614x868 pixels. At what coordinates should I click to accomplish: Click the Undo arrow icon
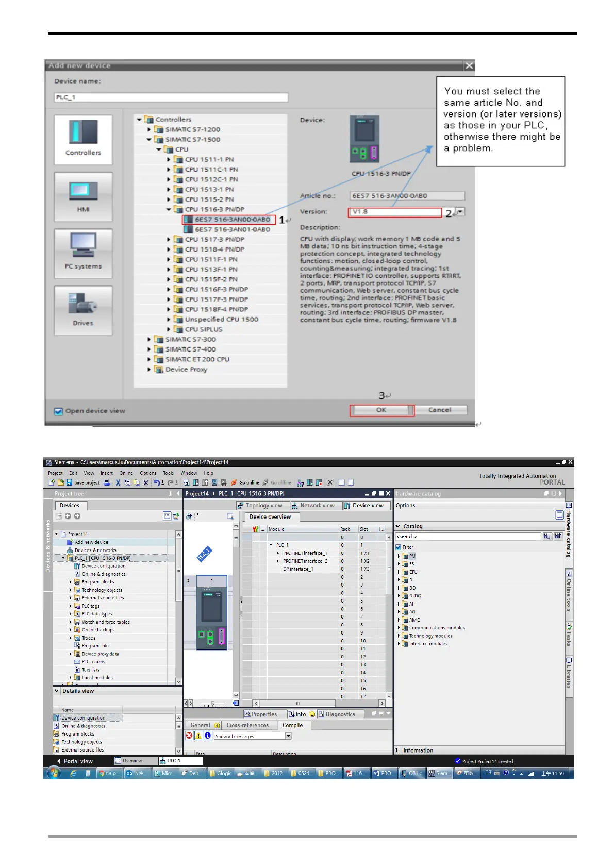click(157, 483)
